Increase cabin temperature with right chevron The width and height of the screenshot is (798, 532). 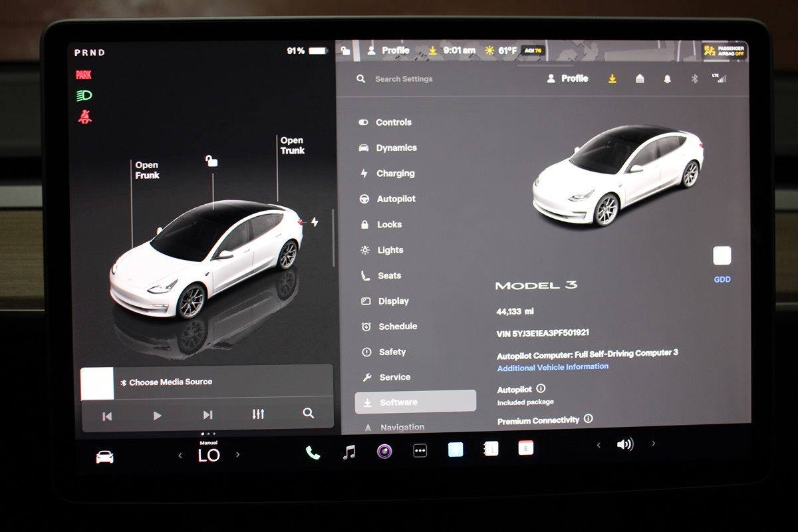[238, 455]
